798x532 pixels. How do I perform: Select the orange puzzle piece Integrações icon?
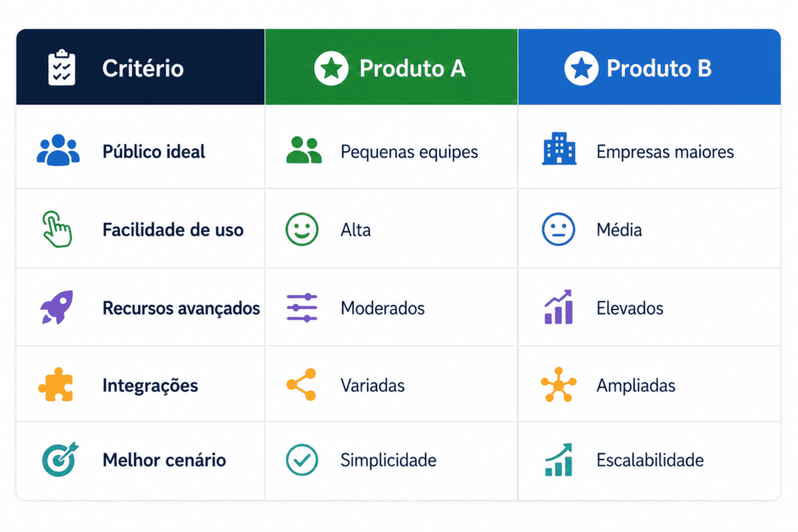pyautogui.click(x=56, y=385)
